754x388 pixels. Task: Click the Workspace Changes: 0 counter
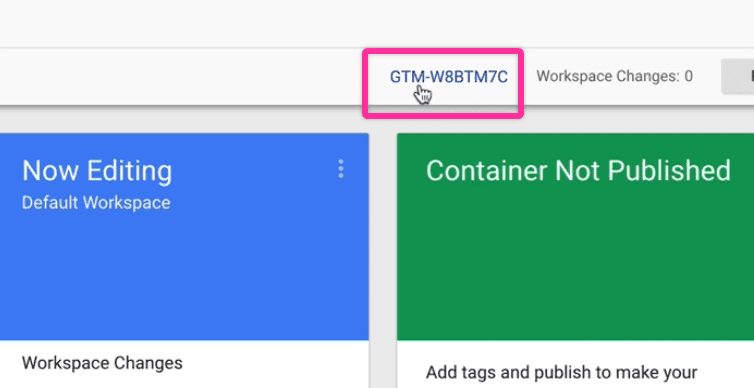coord(615,76)
